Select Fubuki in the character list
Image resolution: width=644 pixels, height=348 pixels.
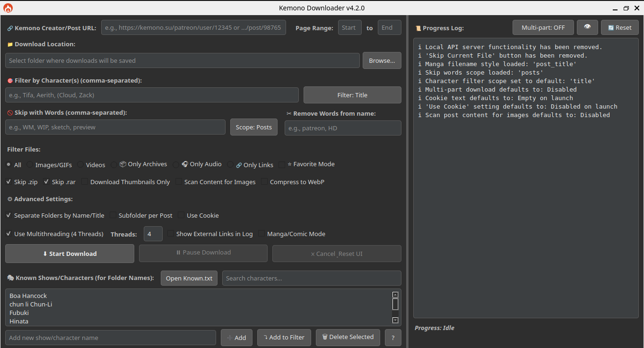pos(19,313)
